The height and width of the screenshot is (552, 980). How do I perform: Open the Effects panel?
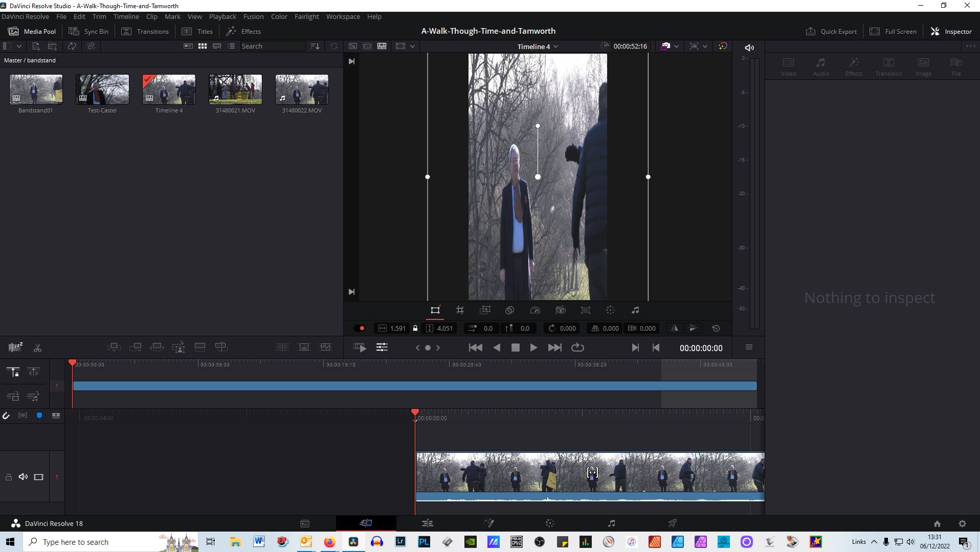tap(243, 31)
